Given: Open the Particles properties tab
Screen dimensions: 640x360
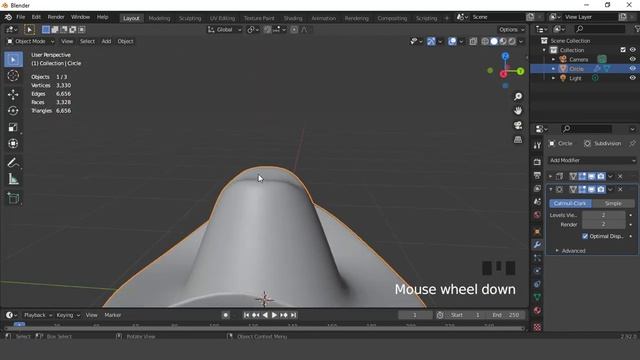Looking at the screenshot, I should pyautogui.click(x=537, y=258).
